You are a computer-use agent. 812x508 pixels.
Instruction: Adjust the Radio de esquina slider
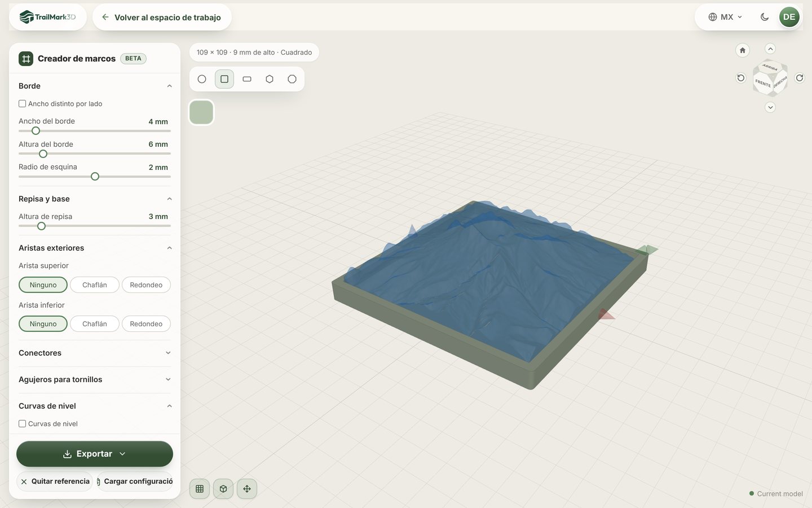click(x=95, y=177)
